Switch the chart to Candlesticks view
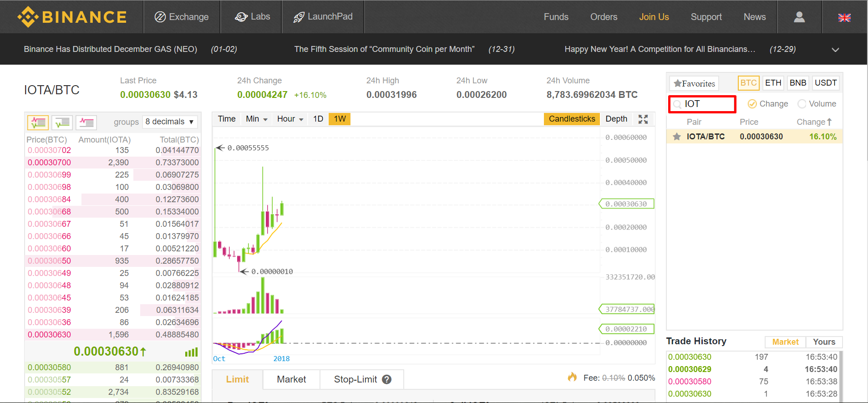 tap(572, 119)
